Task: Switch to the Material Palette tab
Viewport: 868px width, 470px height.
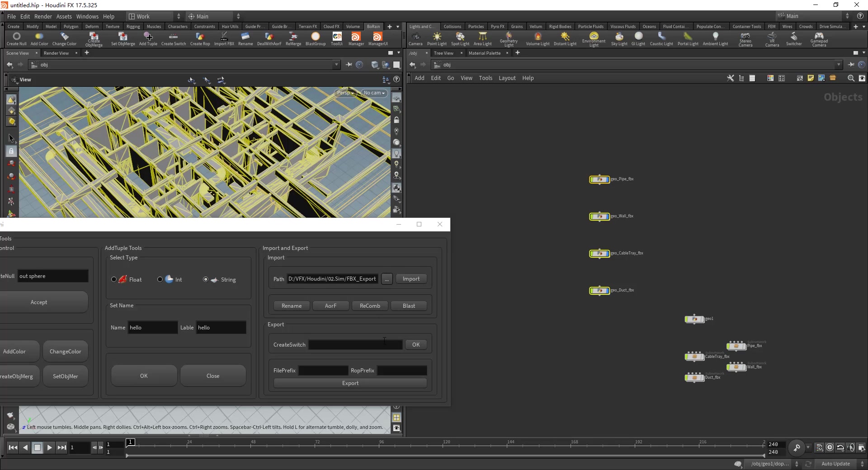Action: (484, 53)
